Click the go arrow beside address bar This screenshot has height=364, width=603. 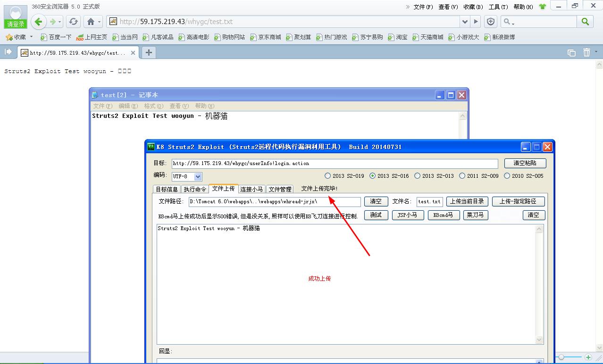[476, 22]
